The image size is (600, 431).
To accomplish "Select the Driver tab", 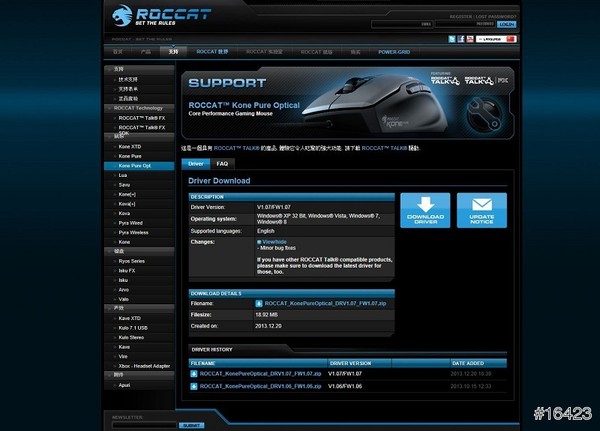I will (195, 163).
